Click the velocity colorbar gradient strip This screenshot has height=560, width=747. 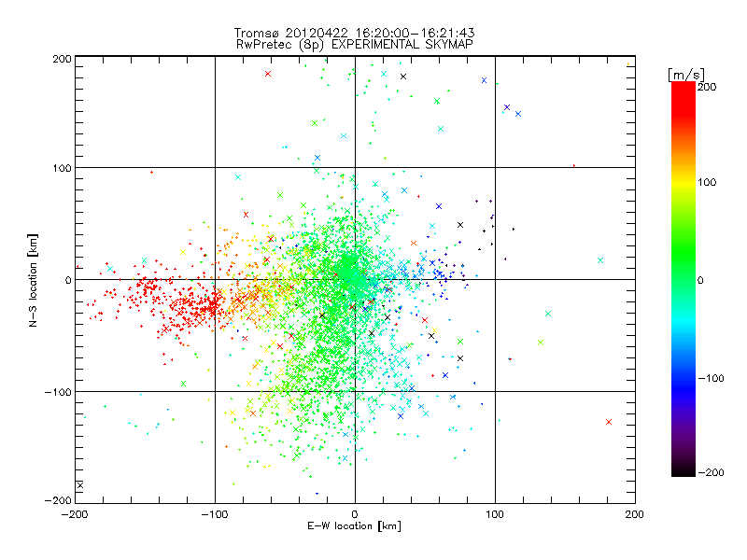point(684,279)
